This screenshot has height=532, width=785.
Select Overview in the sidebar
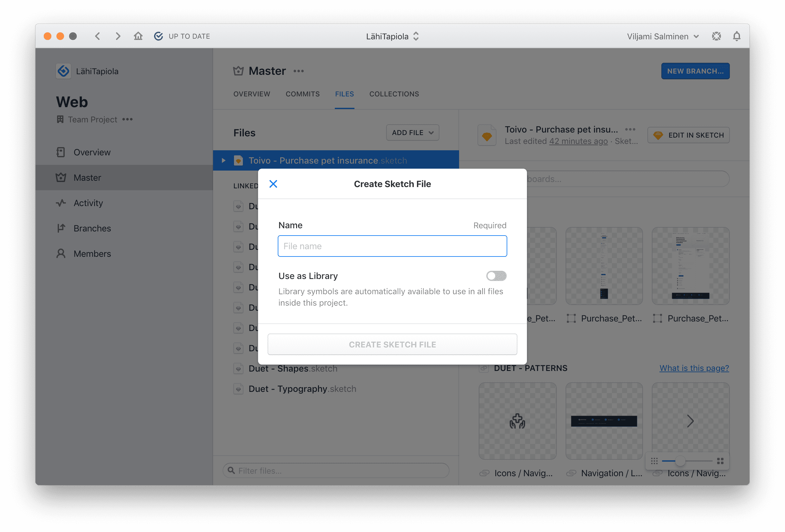pyautogui.click(x=124, y=152)
